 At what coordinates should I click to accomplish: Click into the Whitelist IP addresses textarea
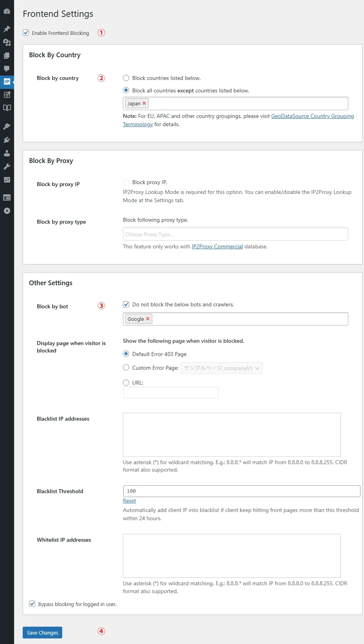(x=232, y=556)
